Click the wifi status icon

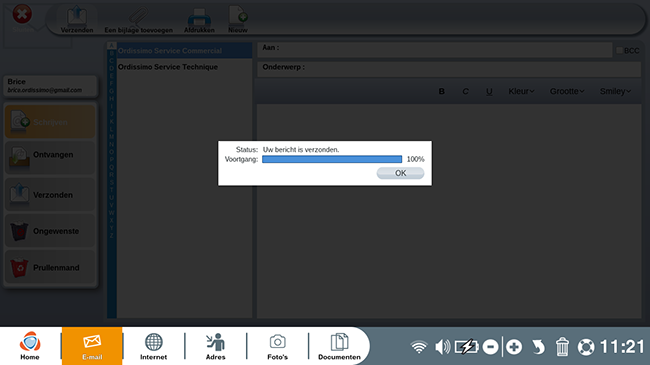click(419, 347)
